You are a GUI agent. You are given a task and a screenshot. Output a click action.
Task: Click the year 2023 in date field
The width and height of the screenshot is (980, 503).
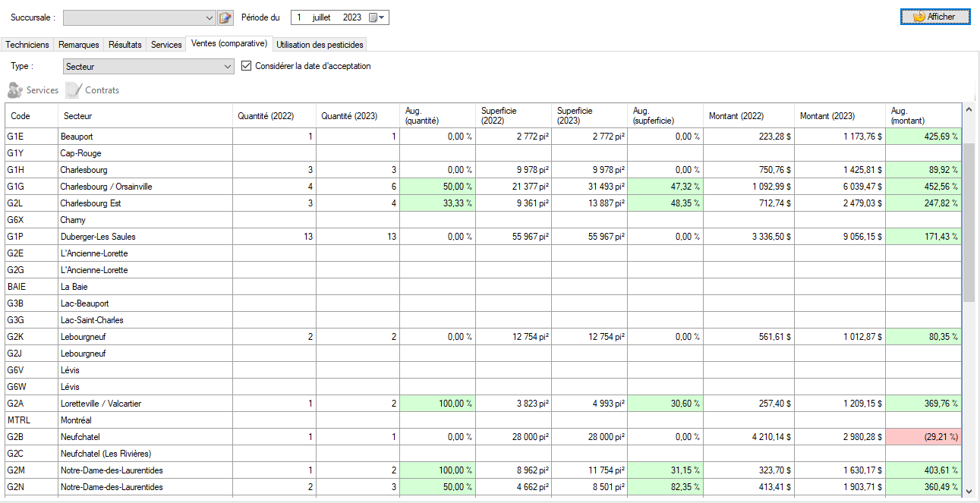(x=351, y=17)
